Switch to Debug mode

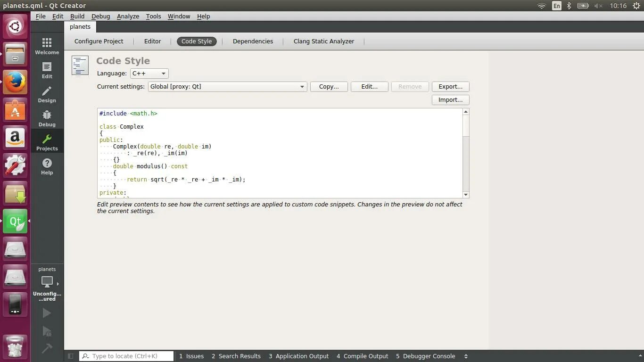click(x=47, y=118)
